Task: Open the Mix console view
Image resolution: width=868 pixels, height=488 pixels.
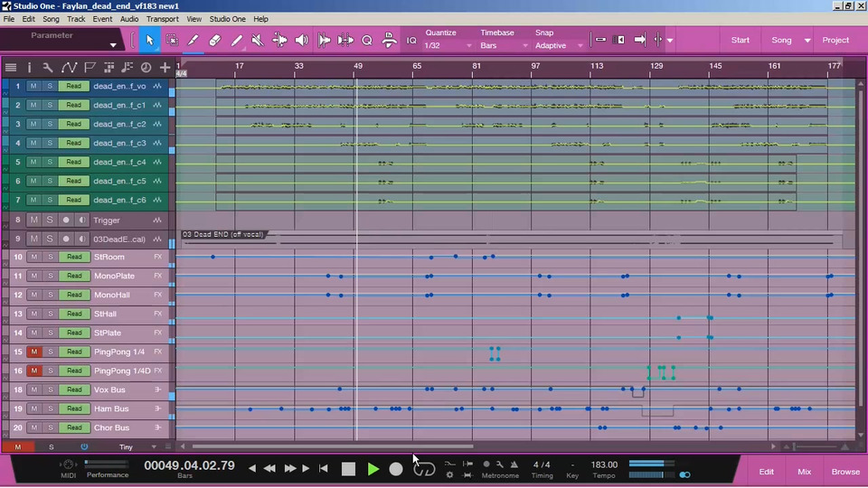Action: [x=804, y=472]
